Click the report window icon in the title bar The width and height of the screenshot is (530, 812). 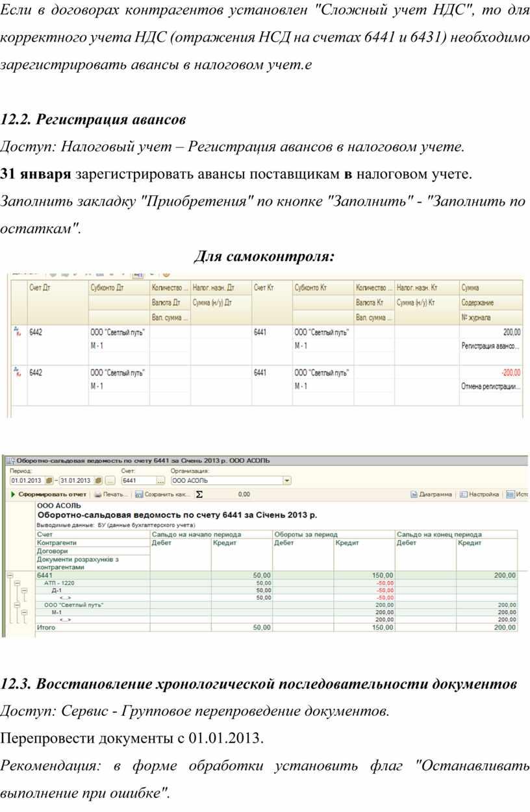pos(10,460)
